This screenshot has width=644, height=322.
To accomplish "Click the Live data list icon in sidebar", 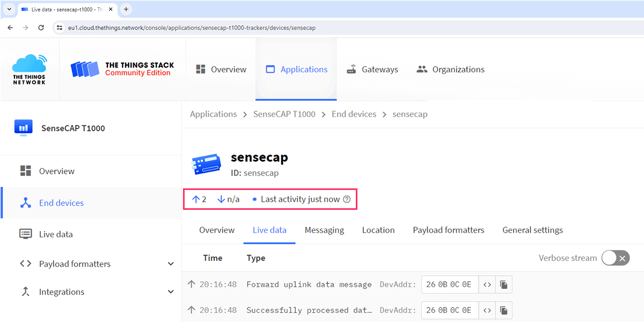I will [x=25, y=234].
